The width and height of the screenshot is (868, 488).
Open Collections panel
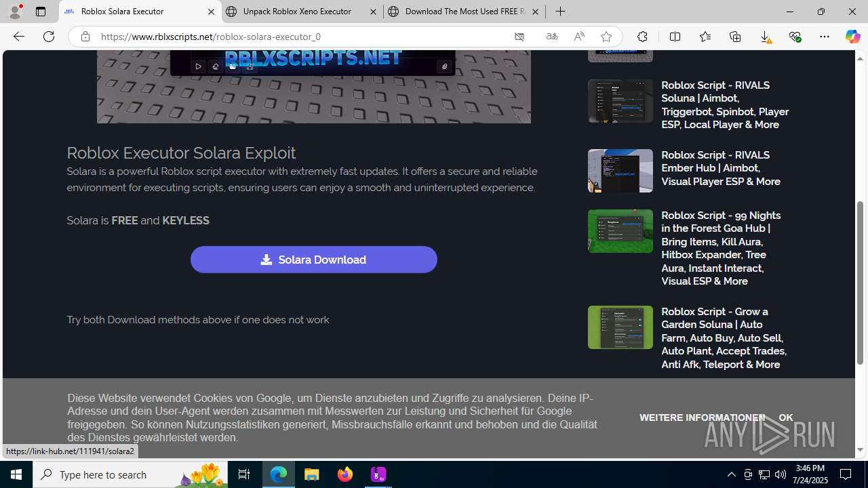click(735, 37)
